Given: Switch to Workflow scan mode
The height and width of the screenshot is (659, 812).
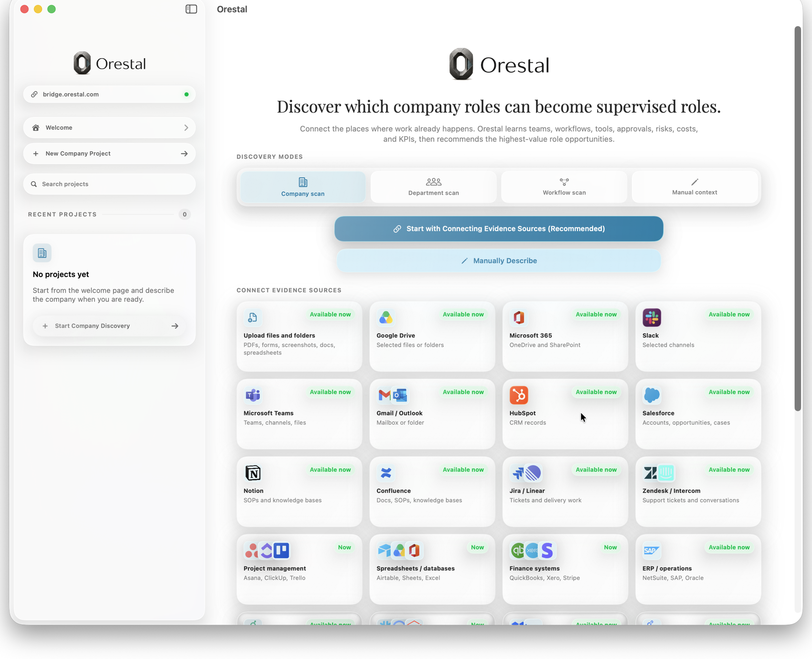Looking at the screenshot, I should (564, 187).
